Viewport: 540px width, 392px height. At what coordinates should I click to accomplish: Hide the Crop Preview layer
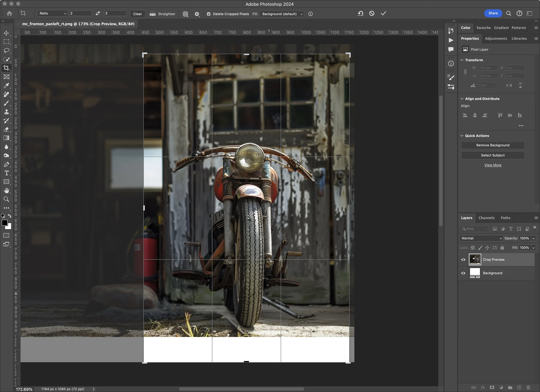pos(463,260)
